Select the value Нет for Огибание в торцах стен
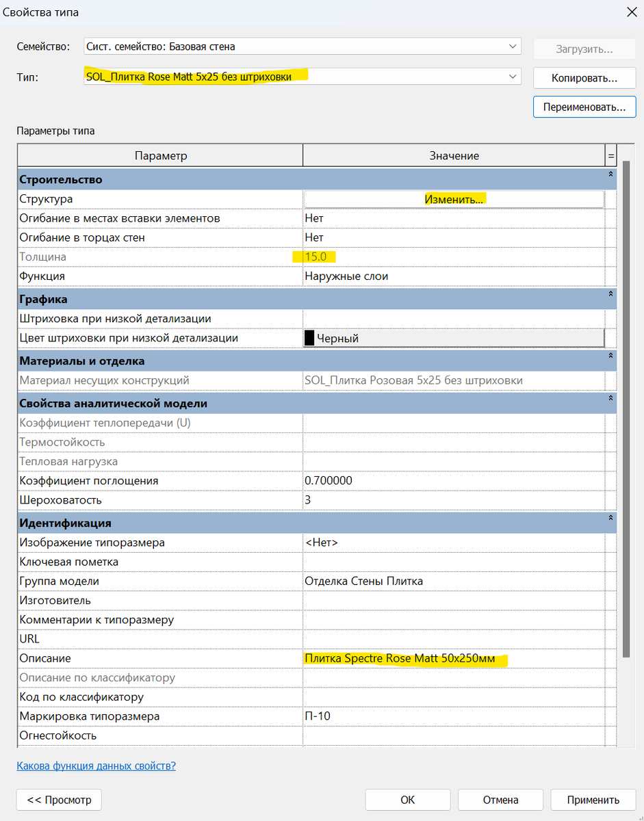 (x=454, y=237)
